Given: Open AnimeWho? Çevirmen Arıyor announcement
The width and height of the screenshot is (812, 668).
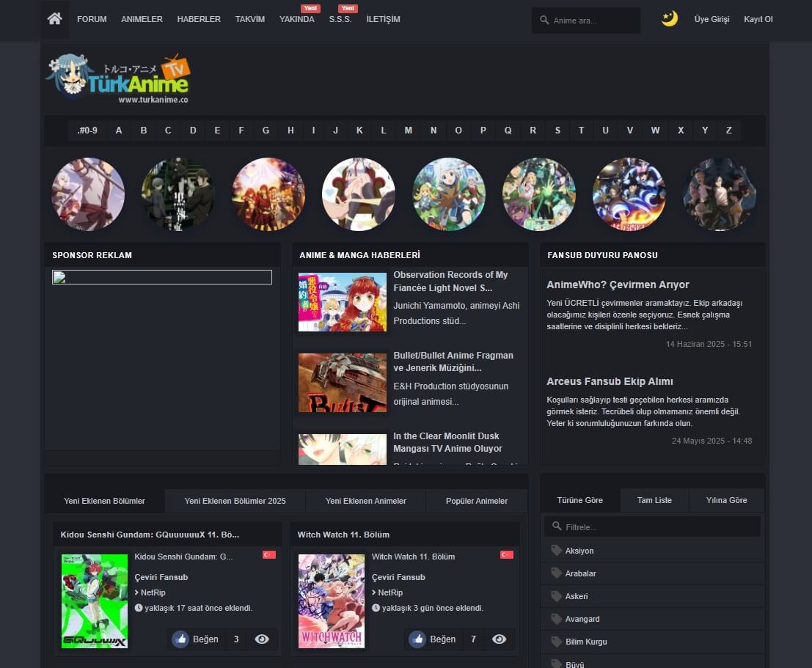Looking at the screenshot, I should point(618,285).
